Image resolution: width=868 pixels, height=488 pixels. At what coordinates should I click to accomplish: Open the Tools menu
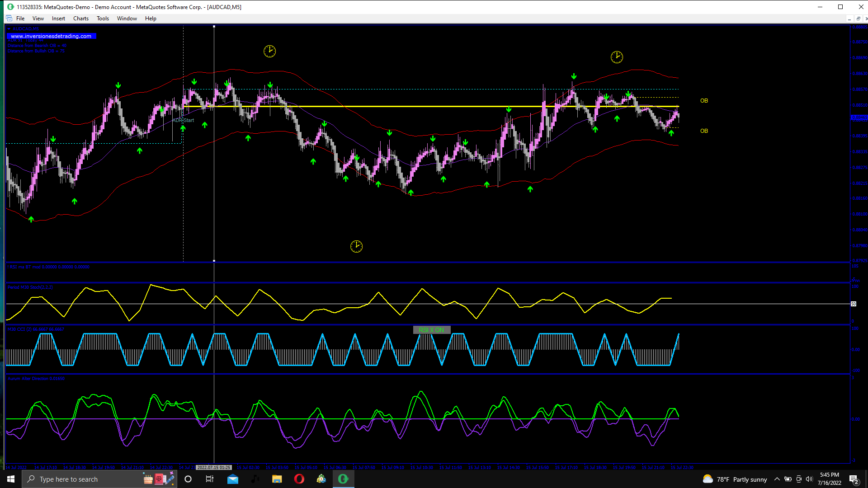(103, 19)
